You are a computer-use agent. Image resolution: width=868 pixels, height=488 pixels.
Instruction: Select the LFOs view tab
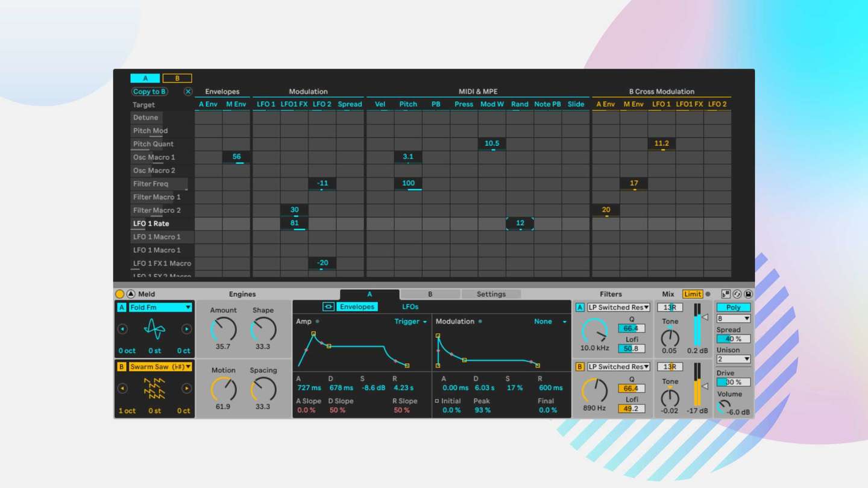[x=410, y=307]
